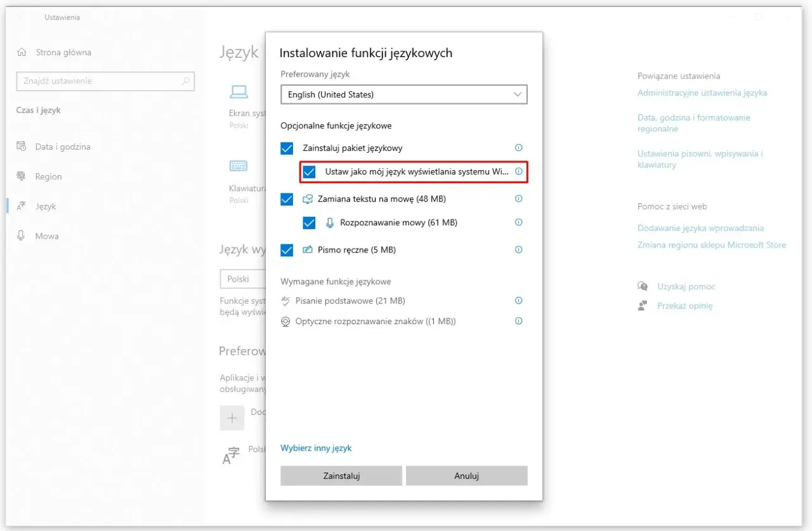Click the Polski language glyph icon in list
Viewport: 812px width, 531px height.
click(x=231, y=455)
